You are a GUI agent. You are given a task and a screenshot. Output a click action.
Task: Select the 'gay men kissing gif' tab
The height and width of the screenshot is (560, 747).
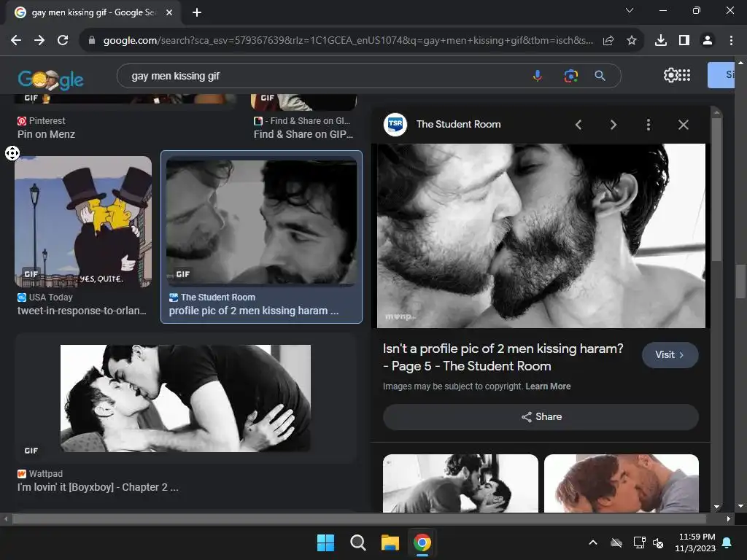(x=93, y=12)
